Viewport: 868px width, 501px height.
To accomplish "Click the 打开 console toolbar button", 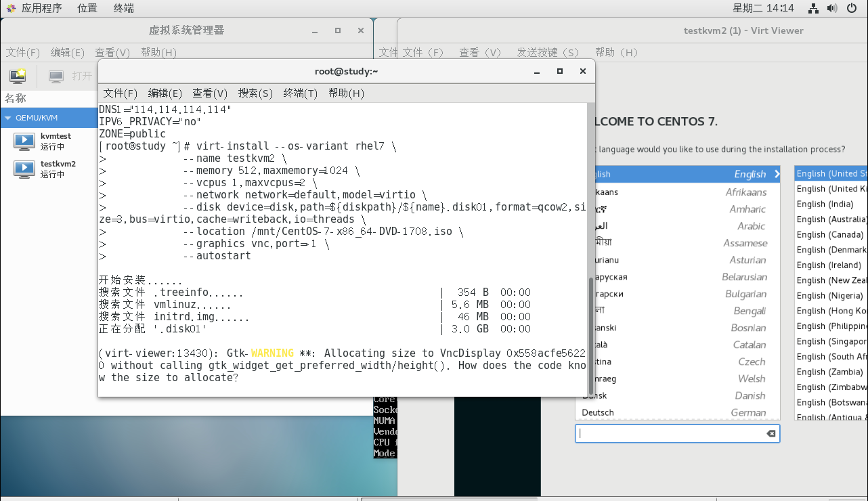I will (70, 76).
